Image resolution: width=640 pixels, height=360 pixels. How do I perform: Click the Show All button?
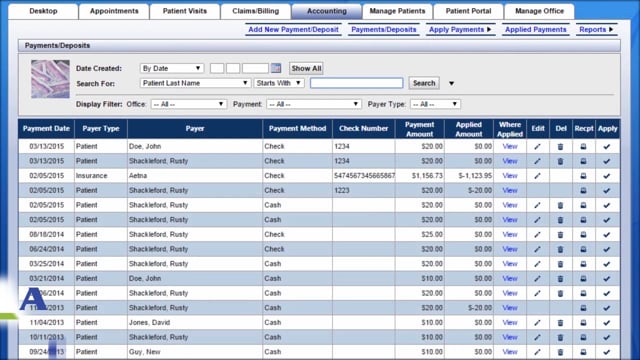[x=306, y=68]
